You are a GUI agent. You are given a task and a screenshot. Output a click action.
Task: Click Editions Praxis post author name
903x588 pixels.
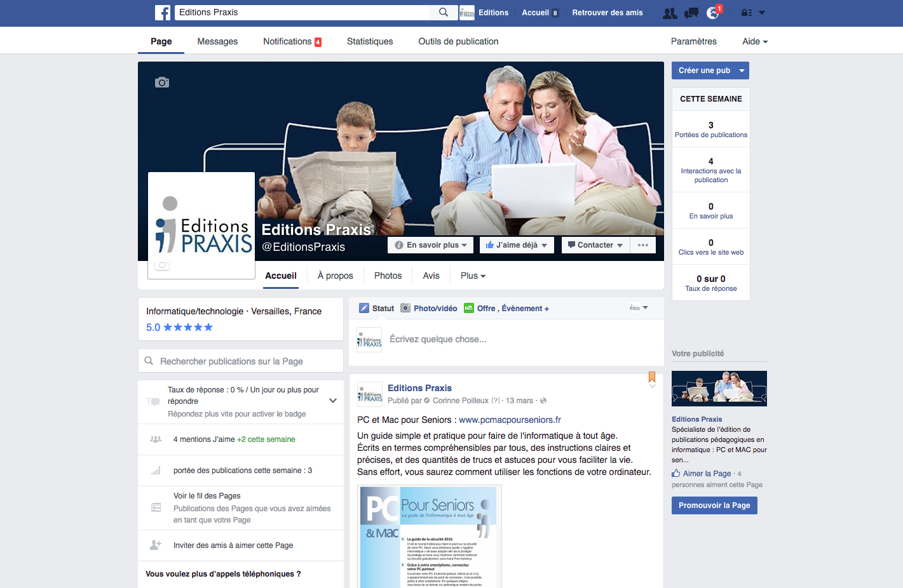click(419, 388)
